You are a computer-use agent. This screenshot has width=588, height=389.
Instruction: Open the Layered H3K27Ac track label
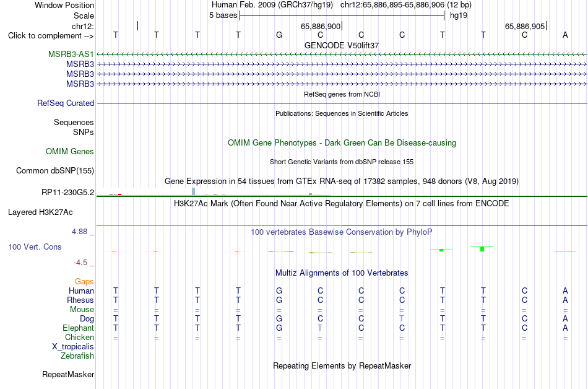[40, 212]
